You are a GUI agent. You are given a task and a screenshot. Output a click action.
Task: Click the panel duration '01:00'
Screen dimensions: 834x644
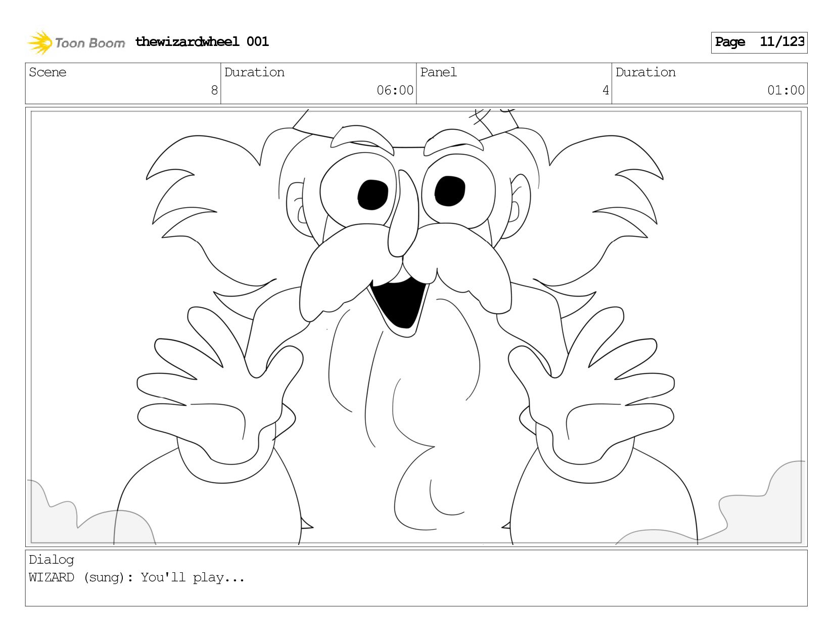[x=786, y=90]
